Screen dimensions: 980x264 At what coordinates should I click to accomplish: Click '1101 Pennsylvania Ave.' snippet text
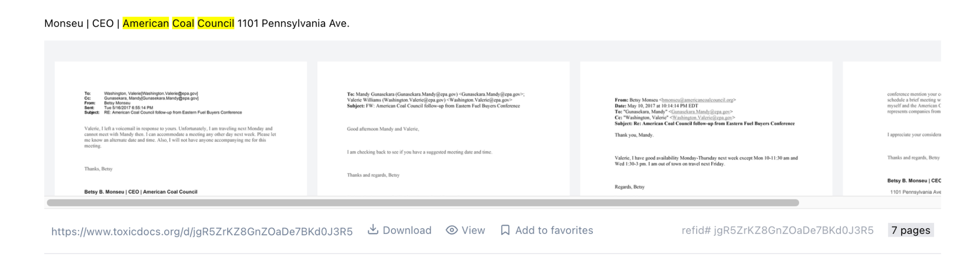point(294,23)
